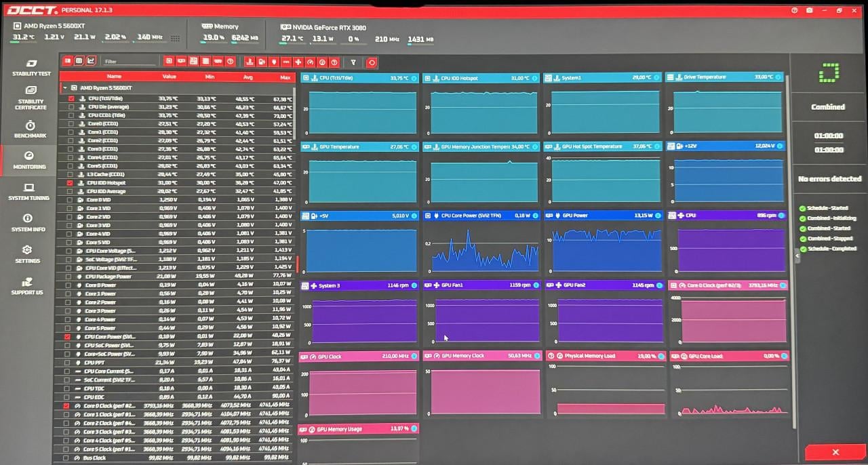Click the info icon on GPU Power graph
This screenshot has height=465, width=868.
click(x=659, y=216)
